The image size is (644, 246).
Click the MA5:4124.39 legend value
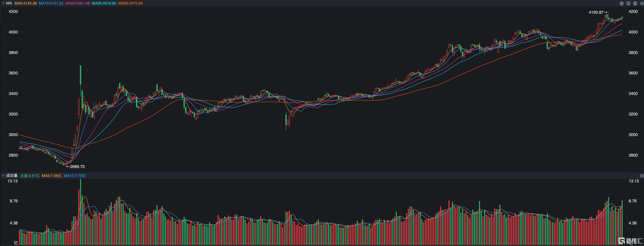25,3
